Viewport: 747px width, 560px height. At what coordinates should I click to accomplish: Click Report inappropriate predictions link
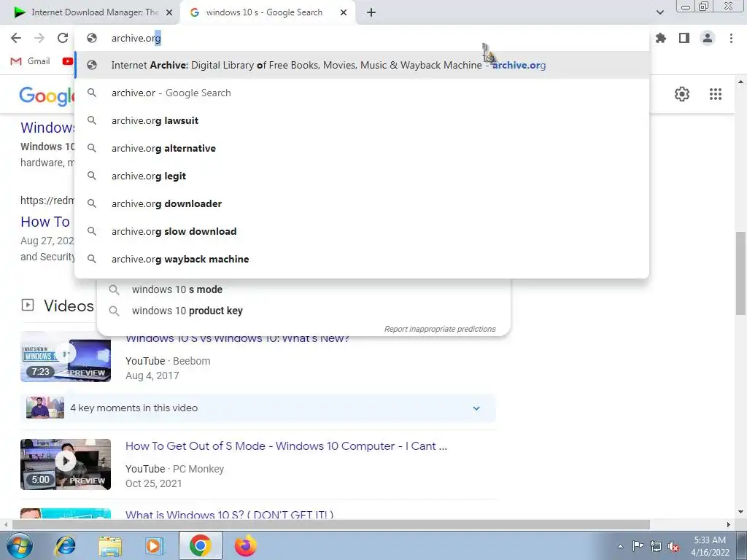440,329
